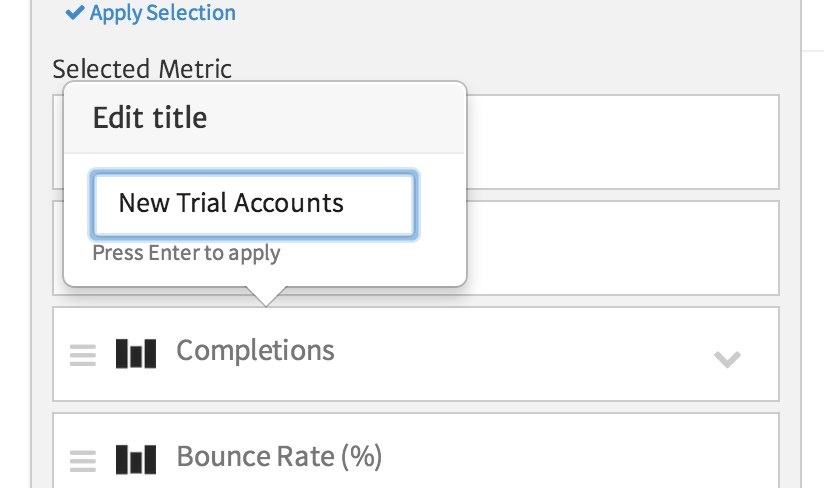Click the Apply Selection link

pos(162,13)
